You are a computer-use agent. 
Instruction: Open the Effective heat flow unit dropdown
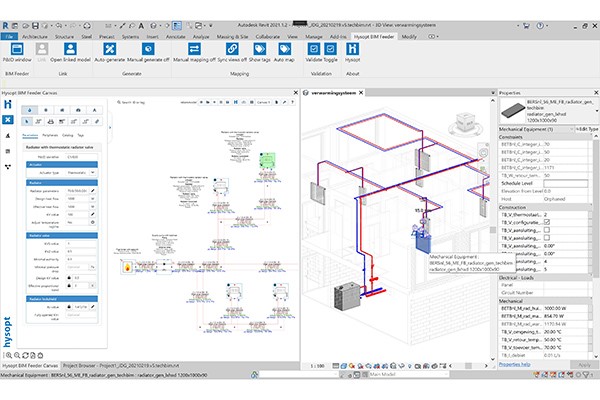tap(93, 207)
